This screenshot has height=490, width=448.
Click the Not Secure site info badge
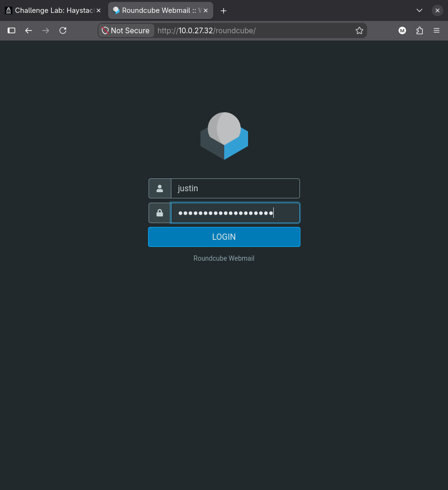[126, 30]
